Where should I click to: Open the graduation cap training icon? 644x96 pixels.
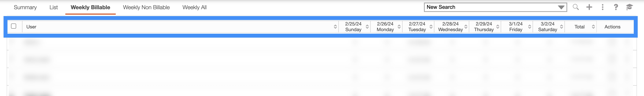[x=629, y=7]
